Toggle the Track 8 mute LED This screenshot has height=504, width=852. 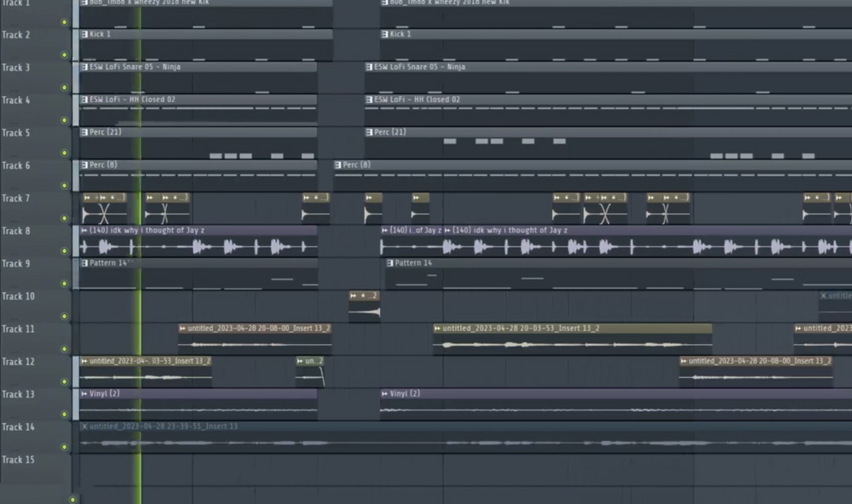(x=65, y=250)
